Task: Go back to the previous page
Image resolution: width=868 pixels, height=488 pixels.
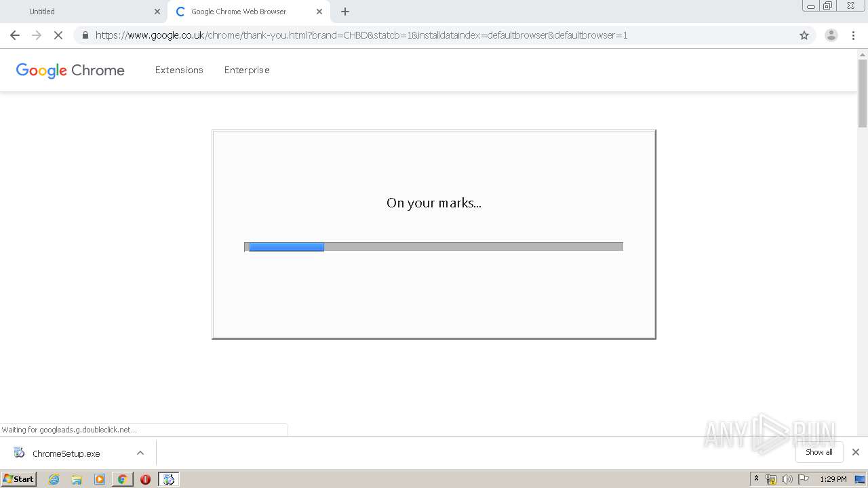Action: pyautogui.click(x=15, y=35)
